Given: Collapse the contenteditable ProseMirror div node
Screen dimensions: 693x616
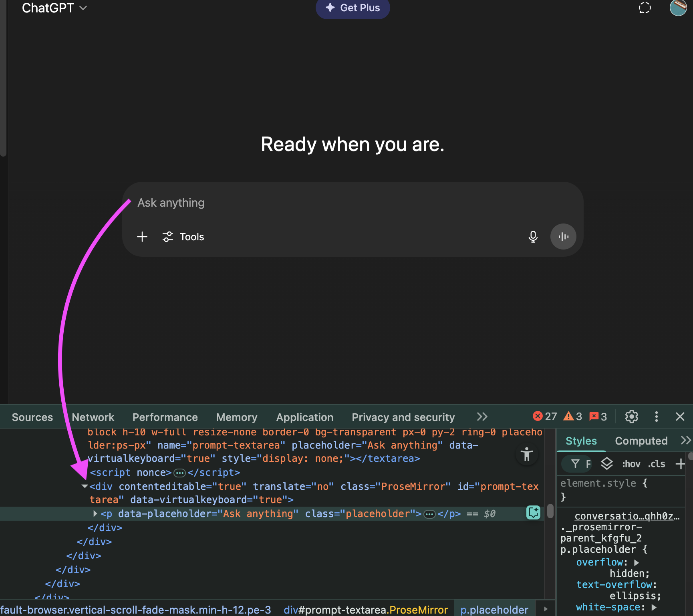Looking at the screenshot, I should click(85, 486).
